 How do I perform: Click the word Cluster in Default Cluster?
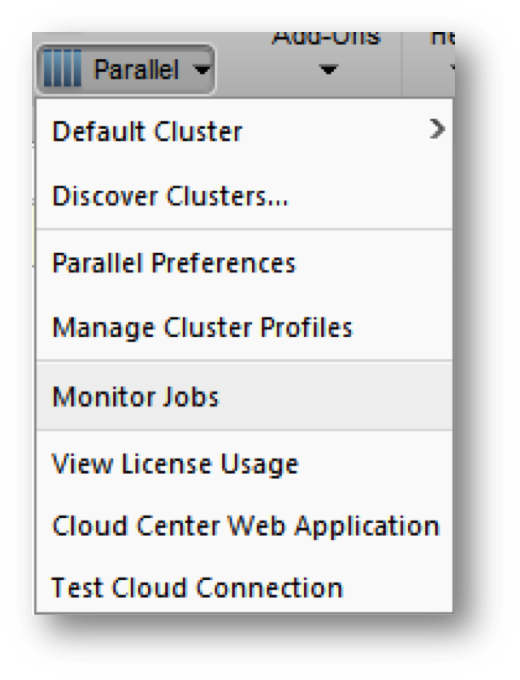point(198,132)
